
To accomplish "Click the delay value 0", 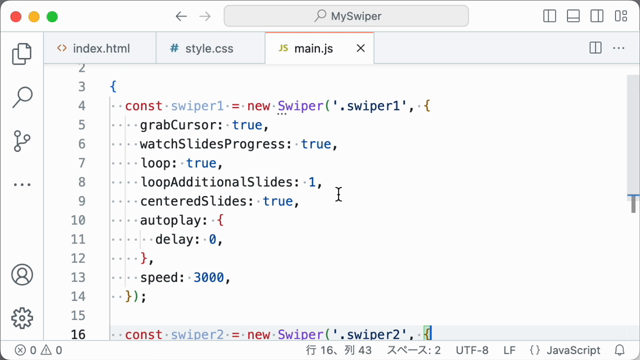I will (212, 239).
